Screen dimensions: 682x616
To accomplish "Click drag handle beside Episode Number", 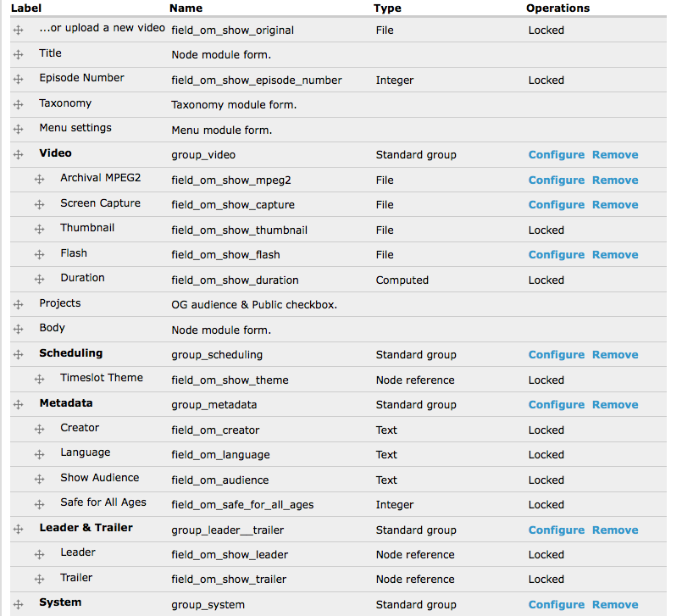I will [x=18, y=80].
